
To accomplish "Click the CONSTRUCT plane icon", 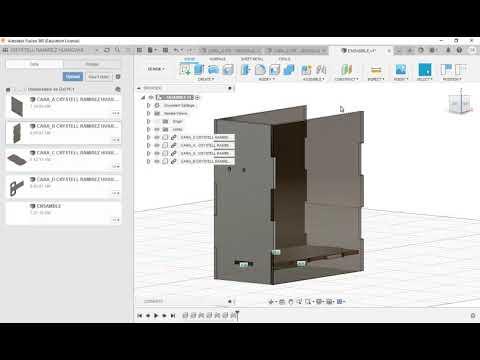I will tap(347, 70).
